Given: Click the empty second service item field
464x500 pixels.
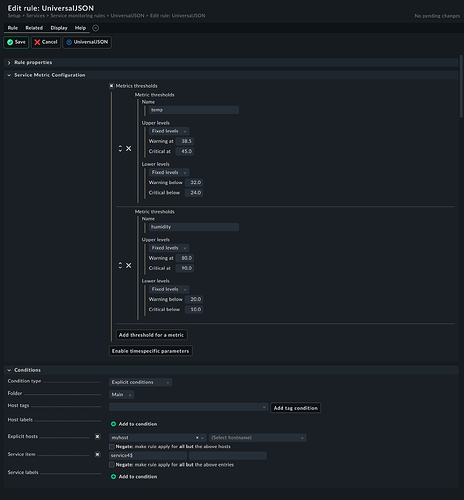Looking at the screenshot, I should tap(228, 456).
